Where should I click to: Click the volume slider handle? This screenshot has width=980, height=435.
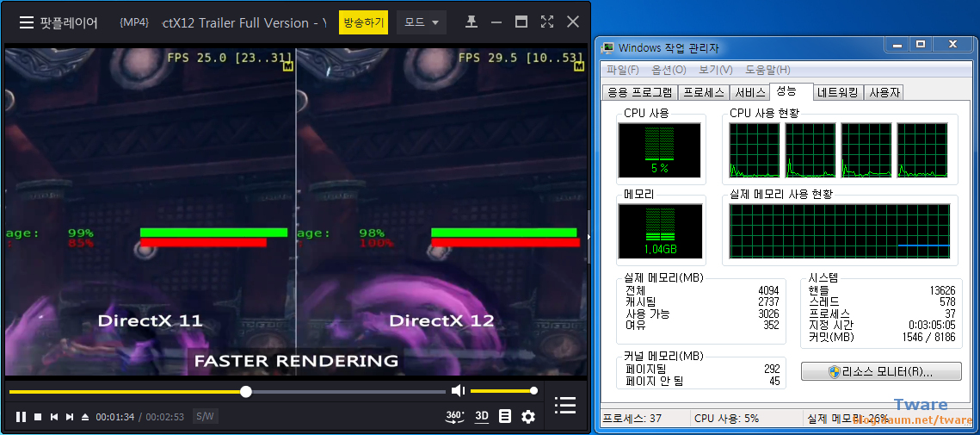click(533, 391)
